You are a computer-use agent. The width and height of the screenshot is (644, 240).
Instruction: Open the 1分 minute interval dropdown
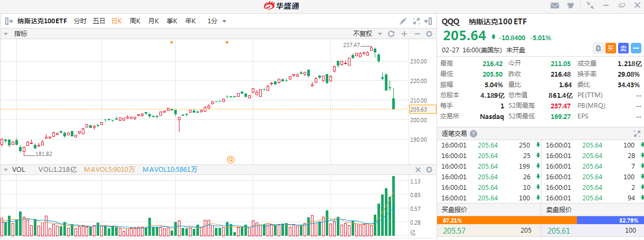click(216, 21)
